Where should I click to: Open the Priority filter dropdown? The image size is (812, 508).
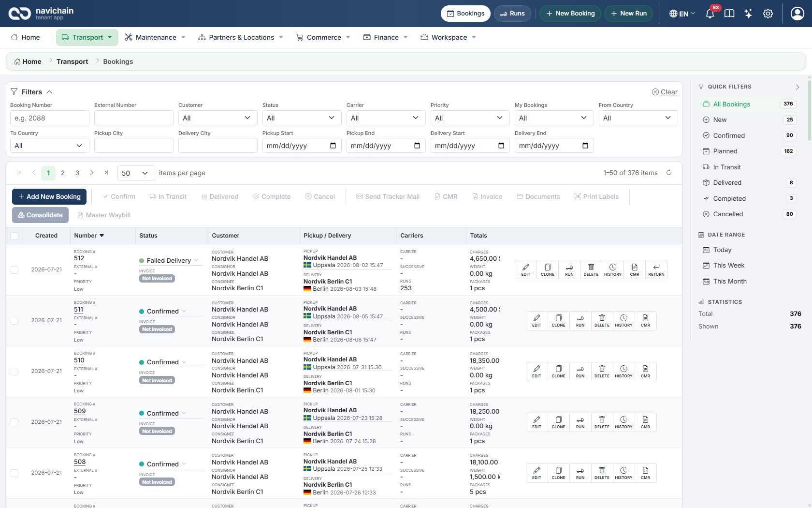pos(470,118)
